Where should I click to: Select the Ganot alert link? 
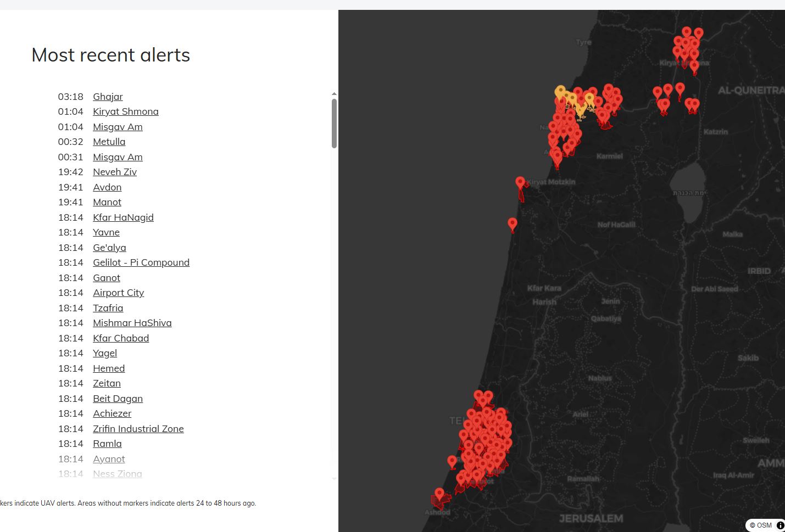click(107, 278)
